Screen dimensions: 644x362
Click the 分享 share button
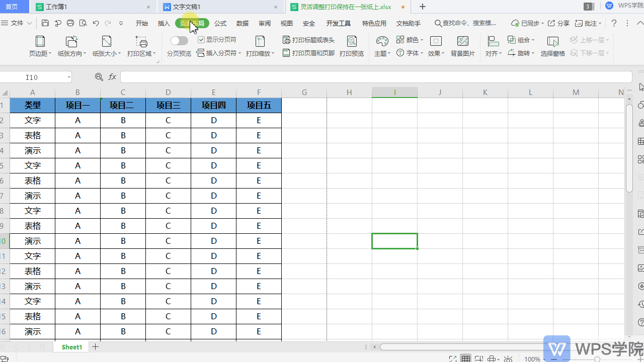559,23
